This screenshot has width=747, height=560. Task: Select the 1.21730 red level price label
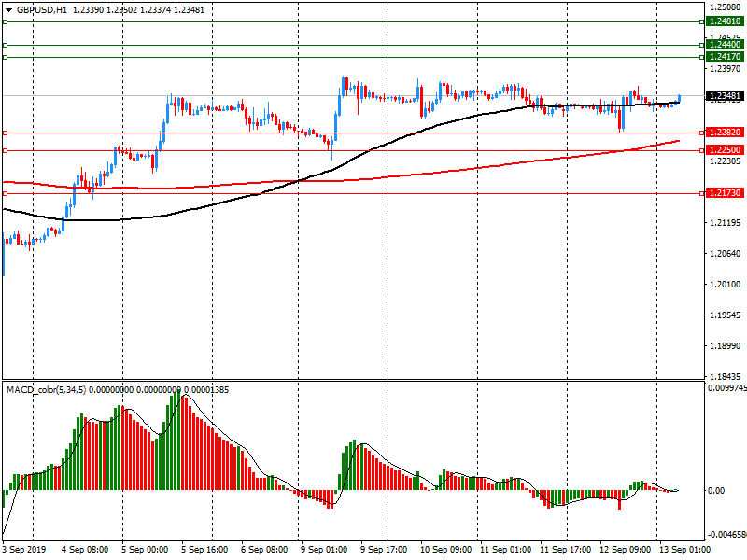(x=725, y=193)
